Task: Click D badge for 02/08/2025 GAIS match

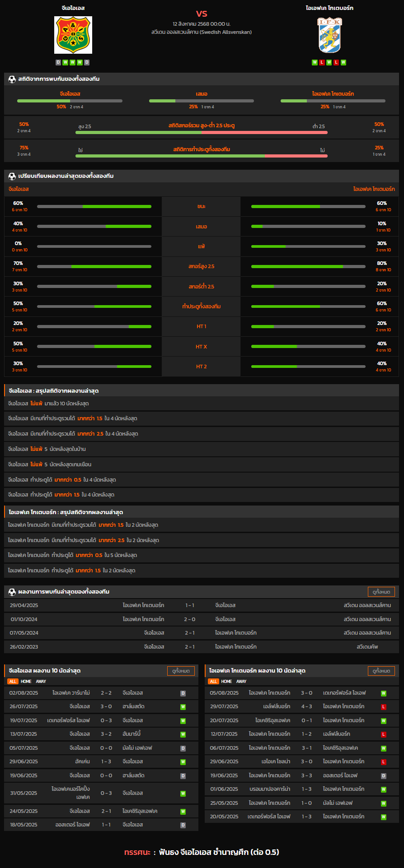Action: 183,693
